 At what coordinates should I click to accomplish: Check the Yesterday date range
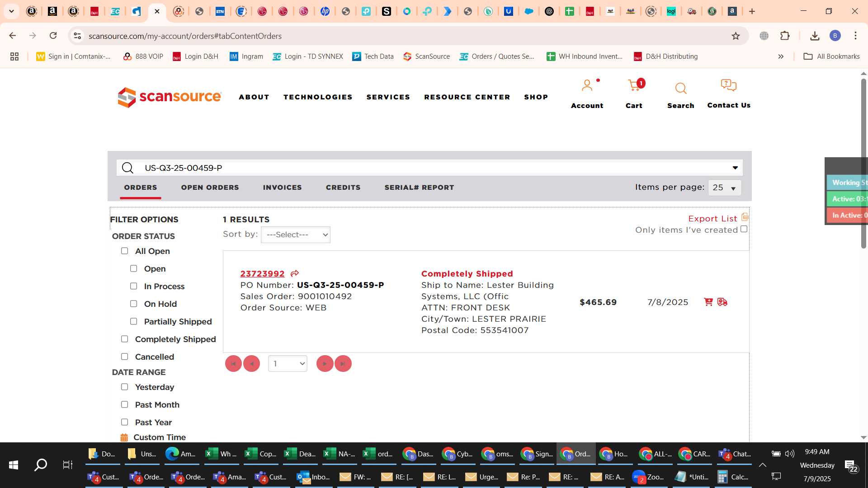tap(124, 387)
